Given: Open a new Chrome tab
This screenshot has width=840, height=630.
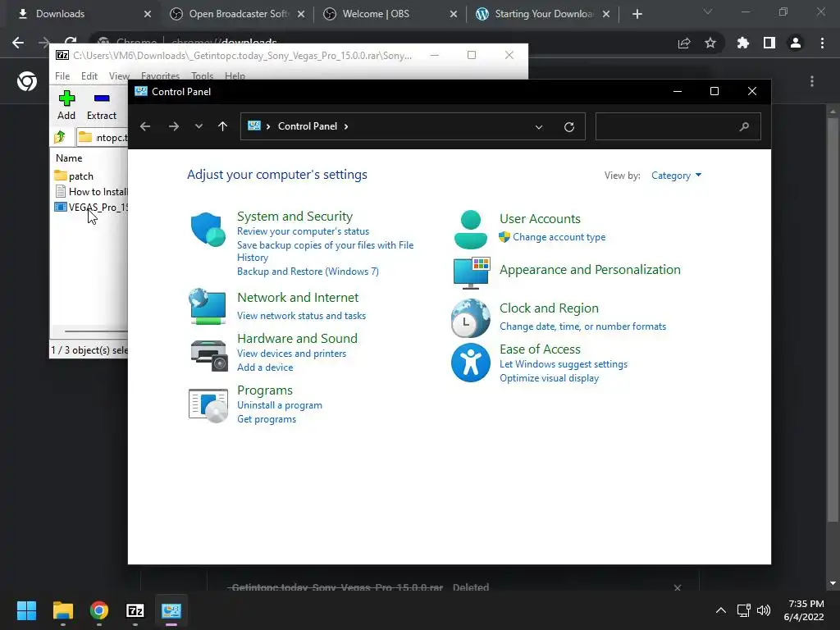Looking at the screenshot, I should [637, 14].
